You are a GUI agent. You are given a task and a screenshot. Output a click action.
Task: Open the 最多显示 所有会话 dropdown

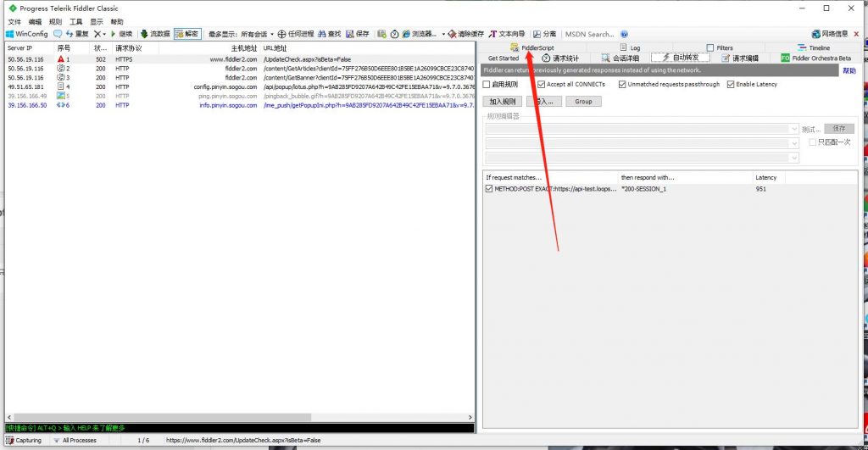[x=241, y=34]
